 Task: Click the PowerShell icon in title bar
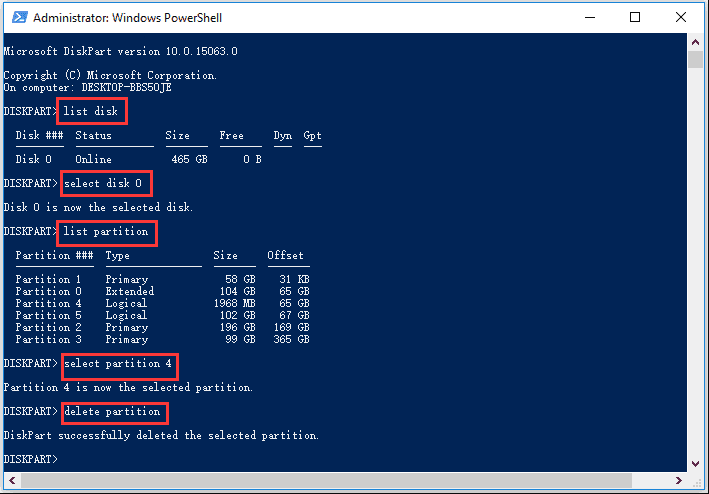pos(17,17)
